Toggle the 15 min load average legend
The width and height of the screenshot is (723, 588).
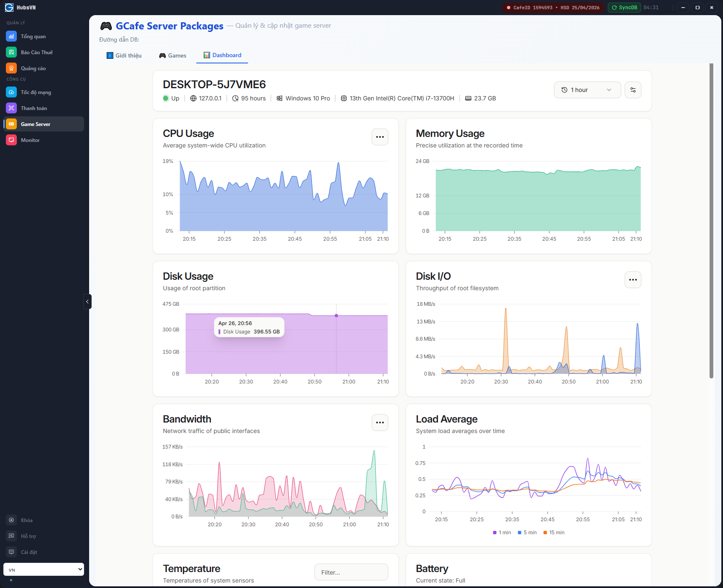[x=554, y=533]
